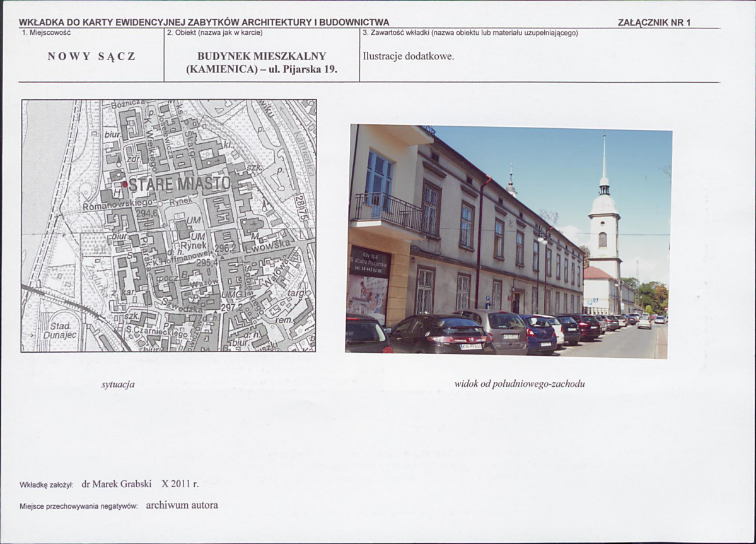Viewport: 756px width, 544px height.
Task: Click the balcony in the building photo
Action: [388, 213]
